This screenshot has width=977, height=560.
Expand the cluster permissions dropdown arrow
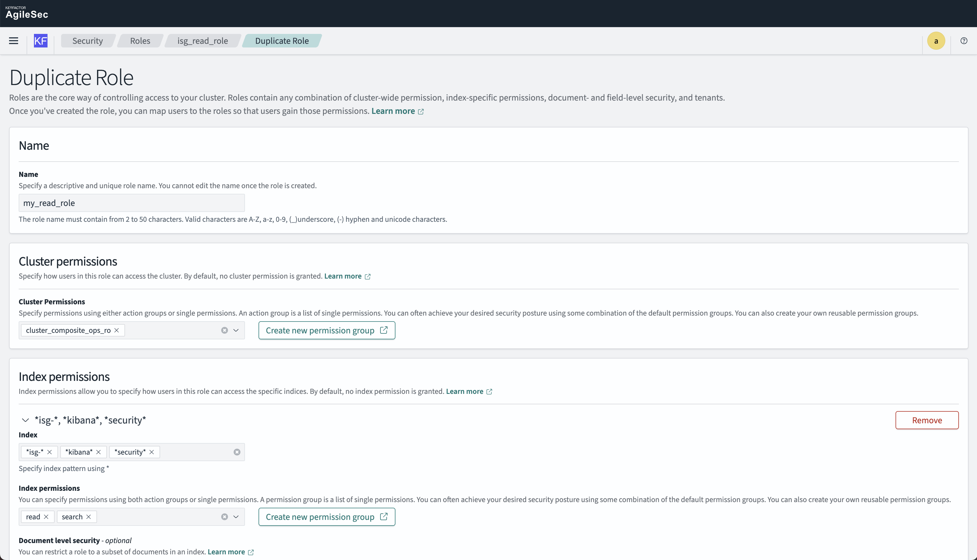(x=236, y=330)
